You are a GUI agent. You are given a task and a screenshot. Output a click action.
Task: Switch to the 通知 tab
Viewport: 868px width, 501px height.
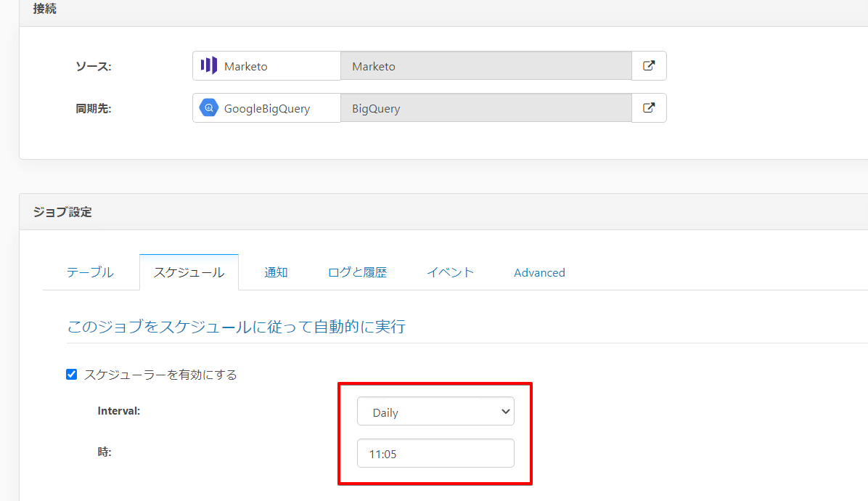click(276, 272)
